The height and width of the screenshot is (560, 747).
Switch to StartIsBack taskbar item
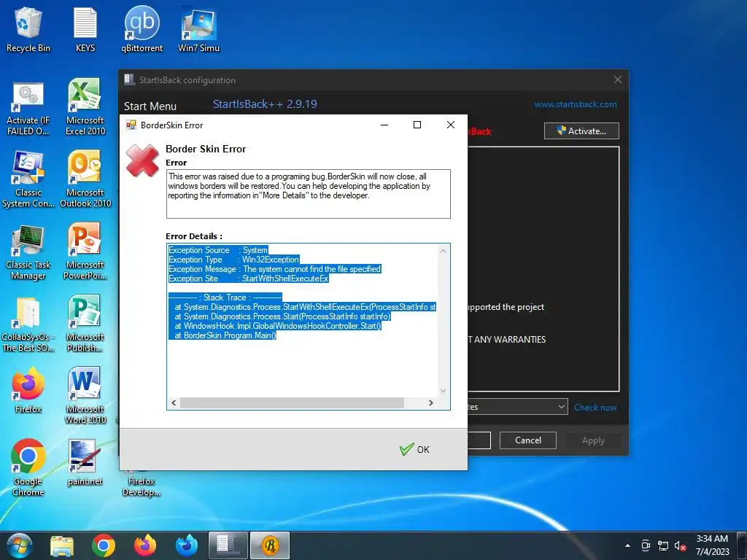pos(228,545)
